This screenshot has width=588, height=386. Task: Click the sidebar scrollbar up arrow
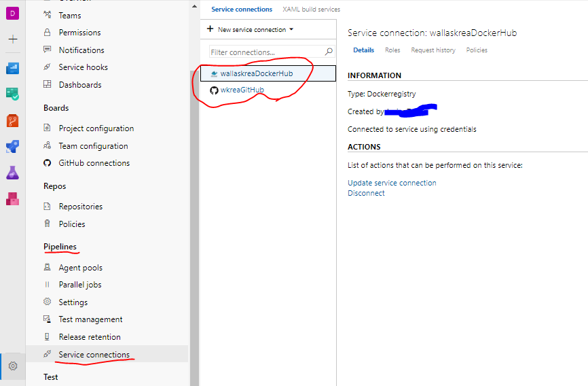pos(194,6)
